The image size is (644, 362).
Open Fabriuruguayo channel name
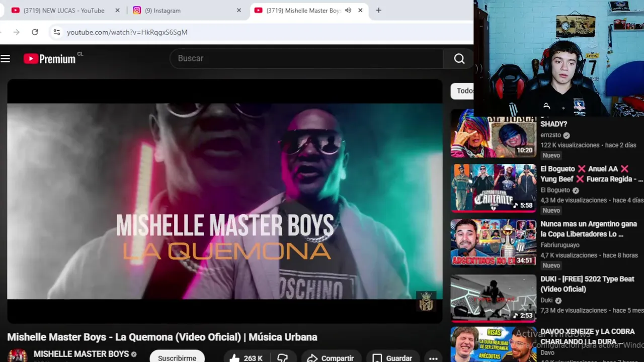pyautogui.click(x=559, y=245)
